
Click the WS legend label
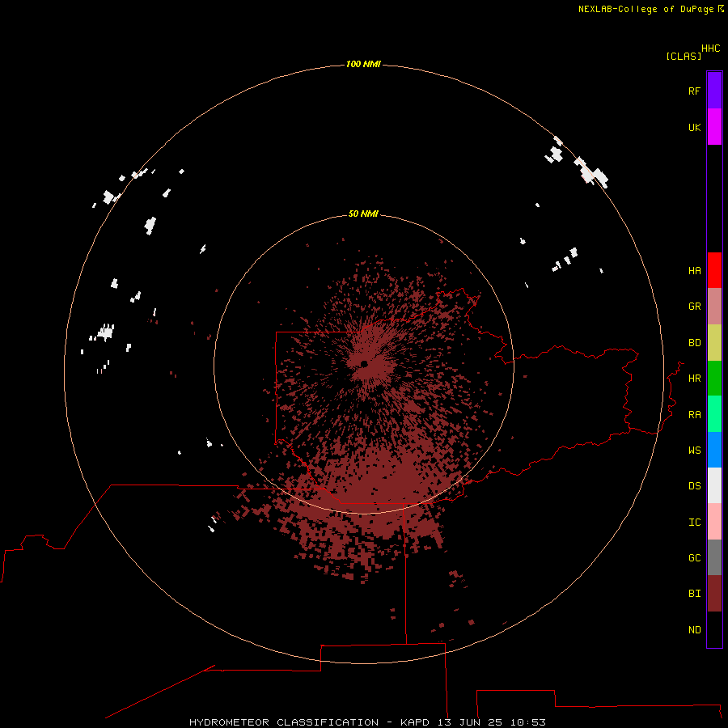(x=694, y=450)
